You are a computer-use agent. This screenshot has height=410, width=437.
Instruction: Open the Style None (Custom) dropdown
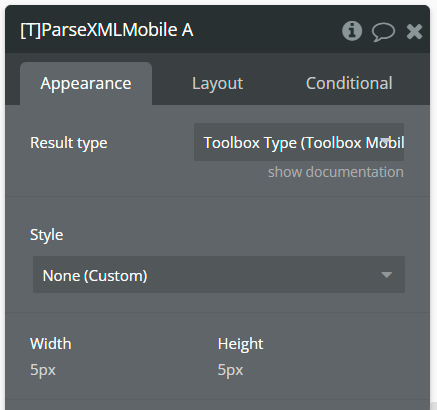point(219,275)
